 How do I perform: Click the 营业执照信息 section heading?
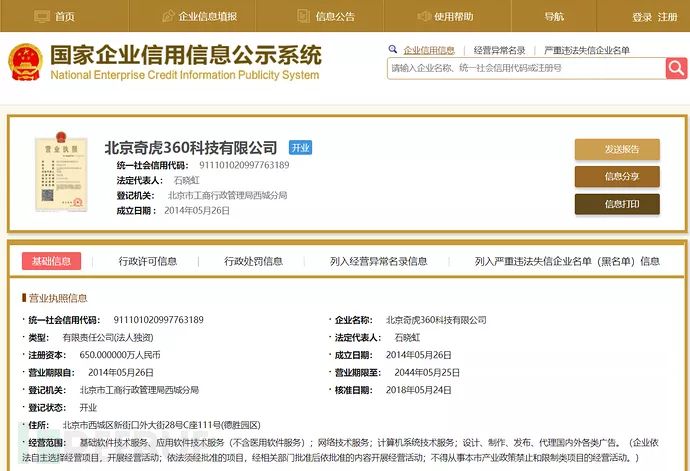click(58, 298)
